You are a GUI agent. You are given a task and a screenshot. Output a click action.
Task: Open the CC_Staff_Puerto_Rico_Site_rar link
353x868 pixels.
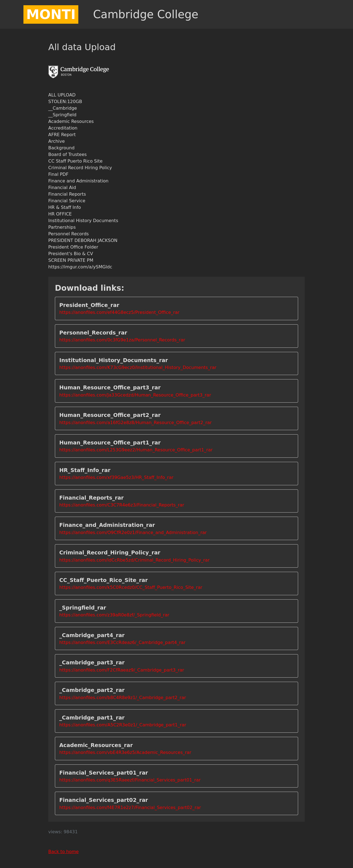(131, 587)
